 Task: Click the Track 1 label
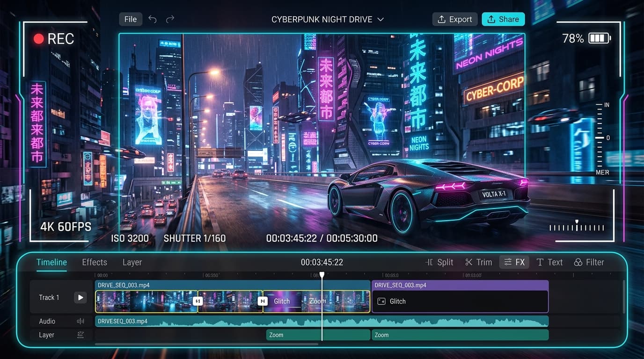pos(49,297)
